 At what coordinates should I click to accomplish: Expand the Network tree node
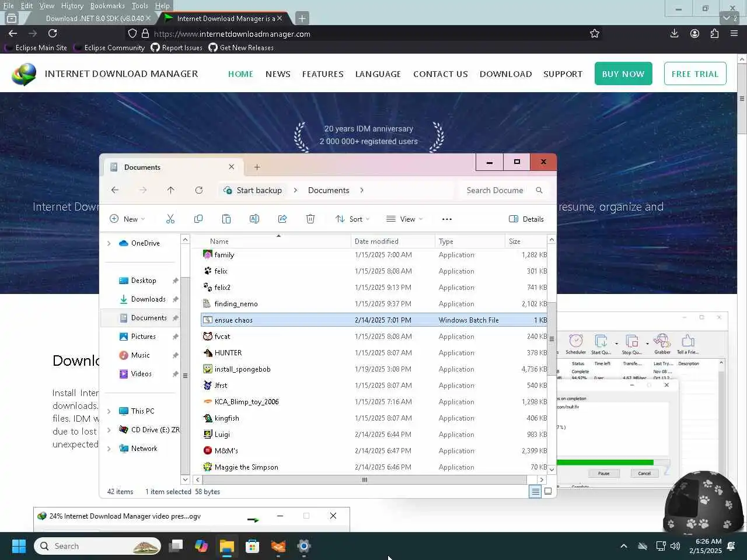pos(109,449)
